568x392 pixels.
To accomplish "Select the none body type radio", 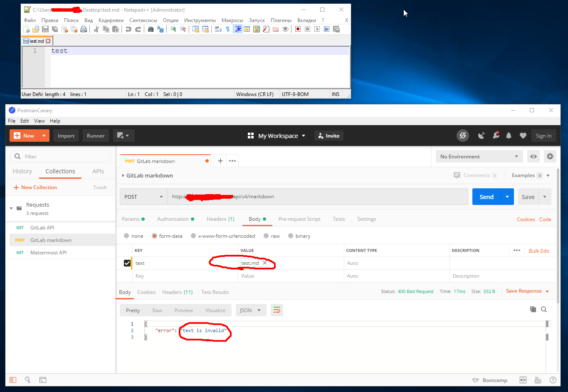I will pyautogui.click(x=126, y=236).
